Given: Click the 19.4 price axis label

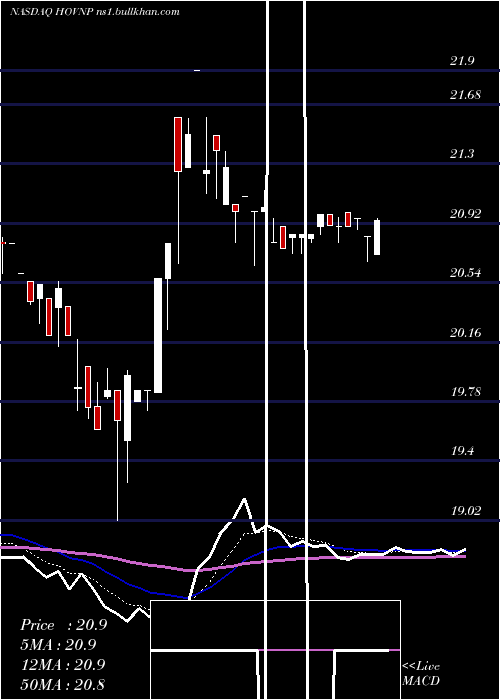Looking at the screenshot, I should 462,451.
